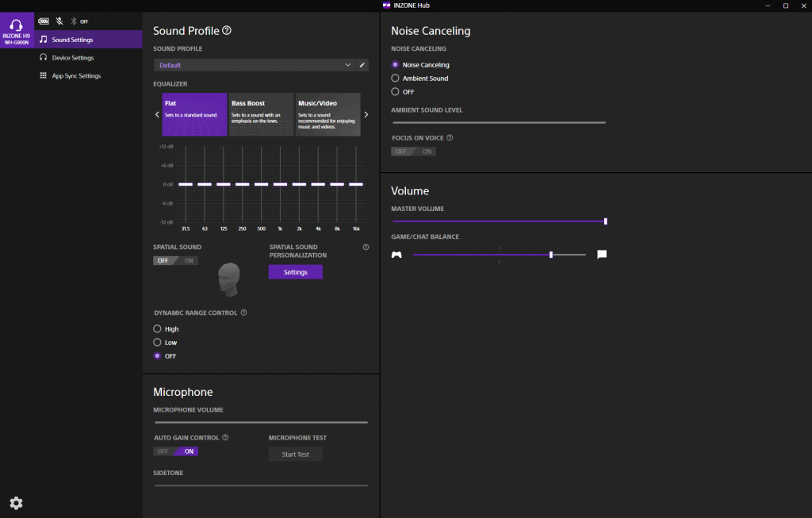Click the Microphone Volume slider
812x518 pixels.
click(x=261, y=422)
